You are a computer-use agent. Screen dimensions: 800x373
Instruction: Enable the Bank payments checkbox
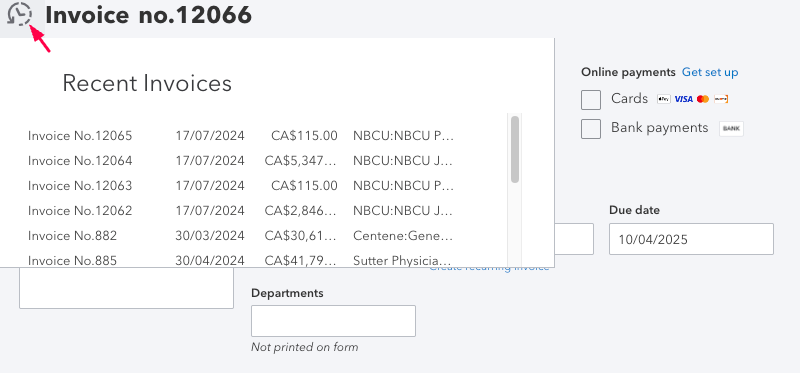[x=591, y=129]
